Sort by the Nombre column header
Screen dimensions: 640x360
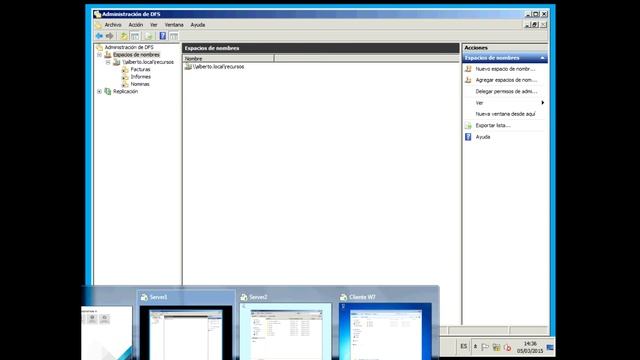[228, 59]
